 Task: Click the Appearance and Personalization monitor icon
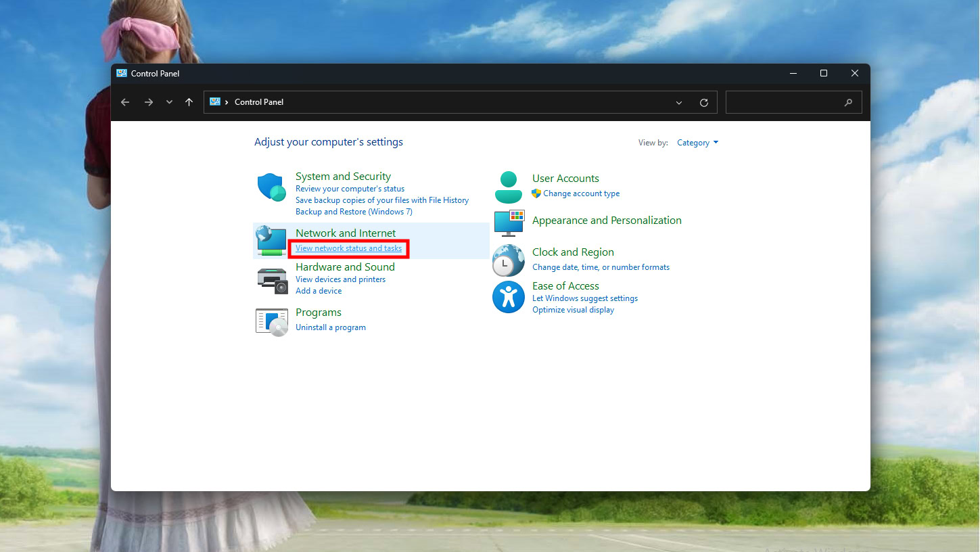(x=509, y=223)
